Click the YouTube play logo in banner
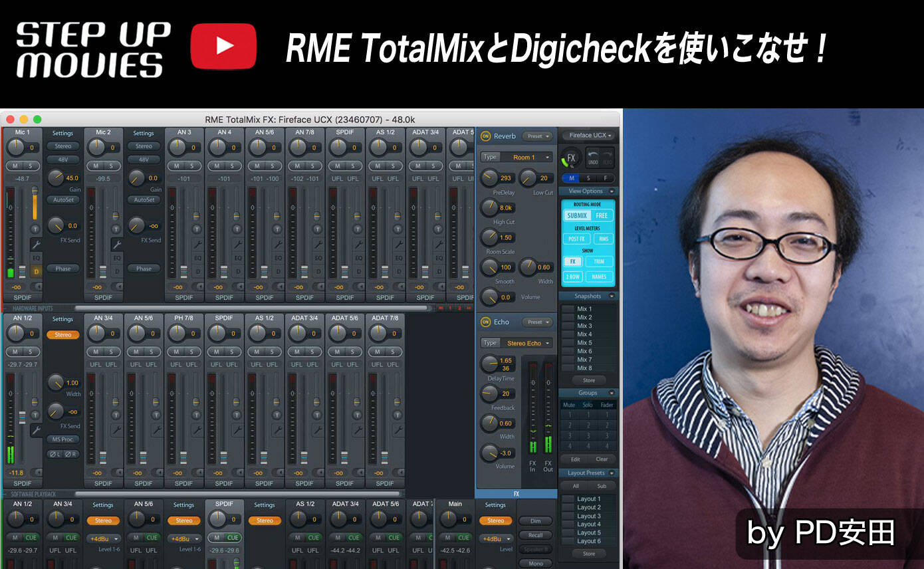This screenshot has height=569, width=924. [224, 46]
